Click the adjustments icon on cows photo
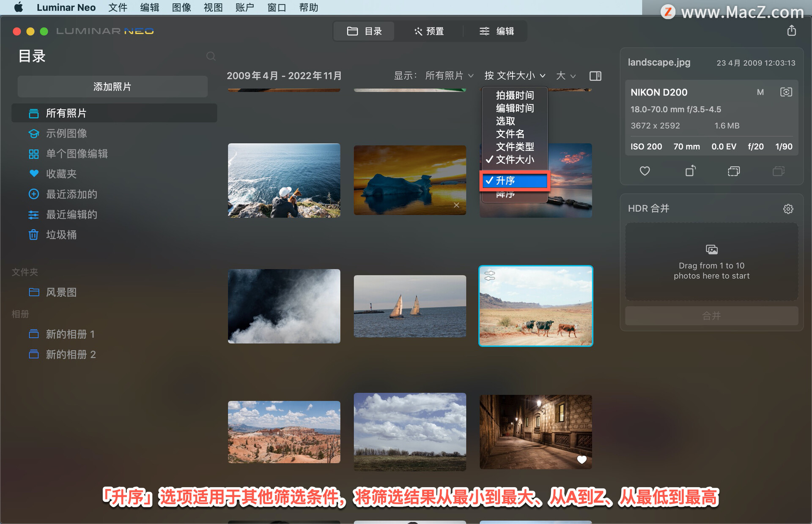This screenshot has height=524, width=812. click(x=490, y=276)
